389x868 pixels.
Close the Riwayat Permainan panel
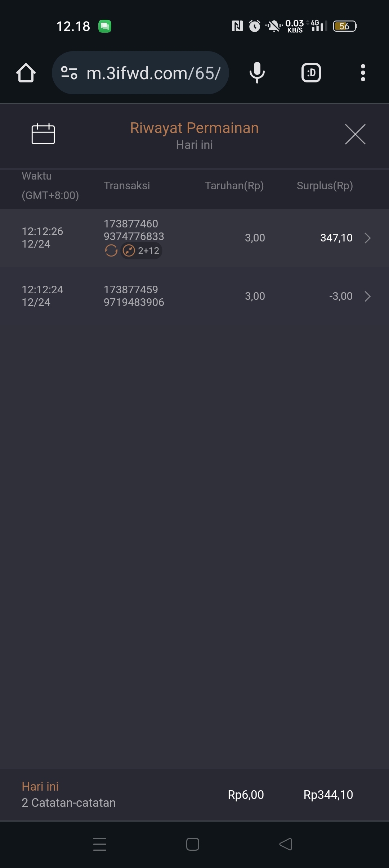coord(355,134)
